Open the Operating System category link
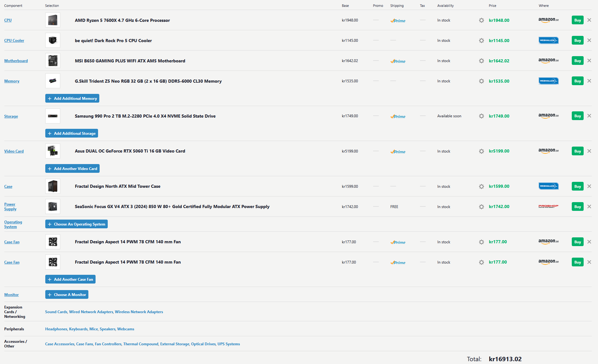 click(x=13, y=224)
